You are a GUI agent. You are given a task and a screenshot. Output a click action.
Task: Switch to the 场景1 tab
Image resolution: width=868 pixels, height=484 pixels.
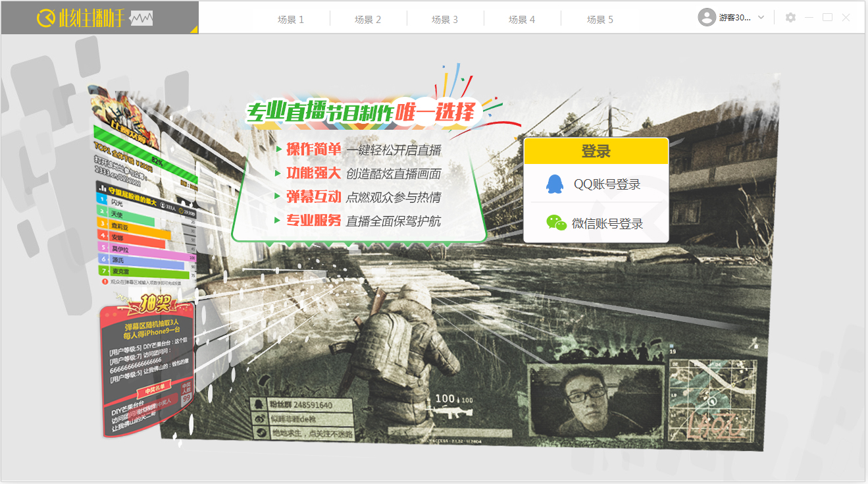click(x=291, y=19)
